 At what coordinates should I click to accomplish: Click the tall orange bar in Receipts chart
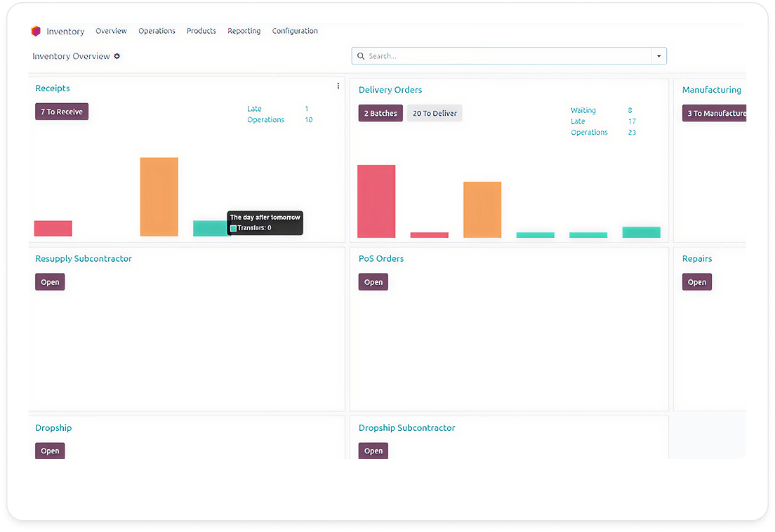tap(159, 197)
